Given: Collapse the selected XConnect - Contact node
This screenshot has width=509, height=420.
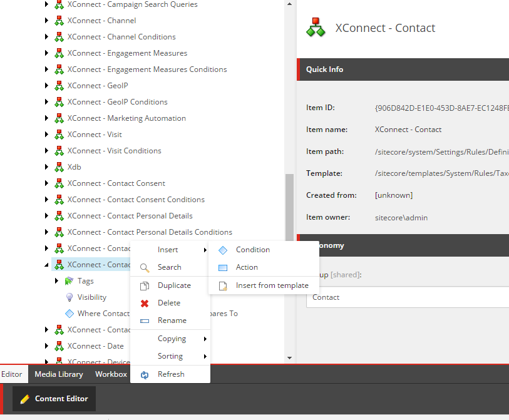Looking at the screenshot, I should pyautogui.click(x=46, y=265).
